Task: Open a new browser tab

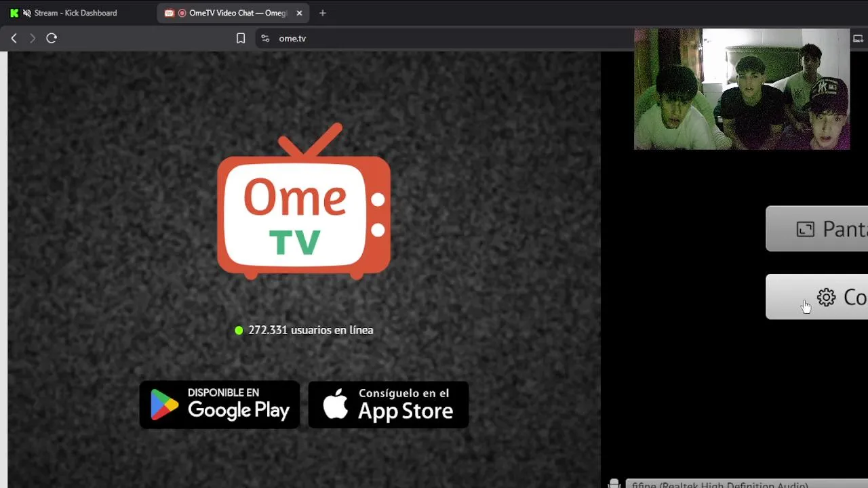Action: tap(323, 13)
